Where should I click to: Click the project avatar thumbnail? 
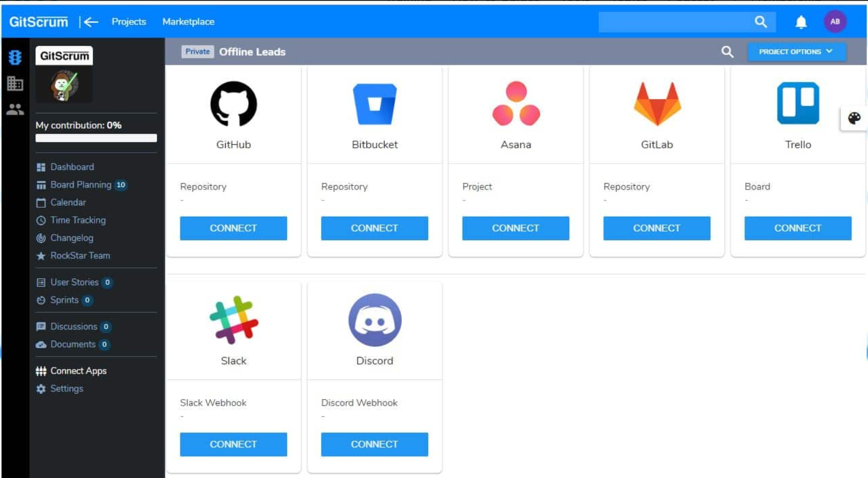[64, 85]
